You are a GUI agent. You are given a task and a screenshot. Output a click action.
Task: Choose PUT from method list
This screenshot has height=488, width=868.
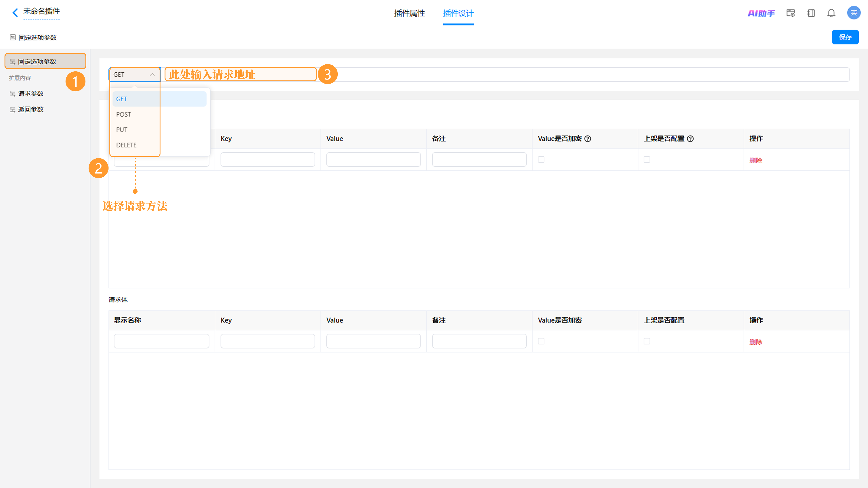click(x=159, y=130)
